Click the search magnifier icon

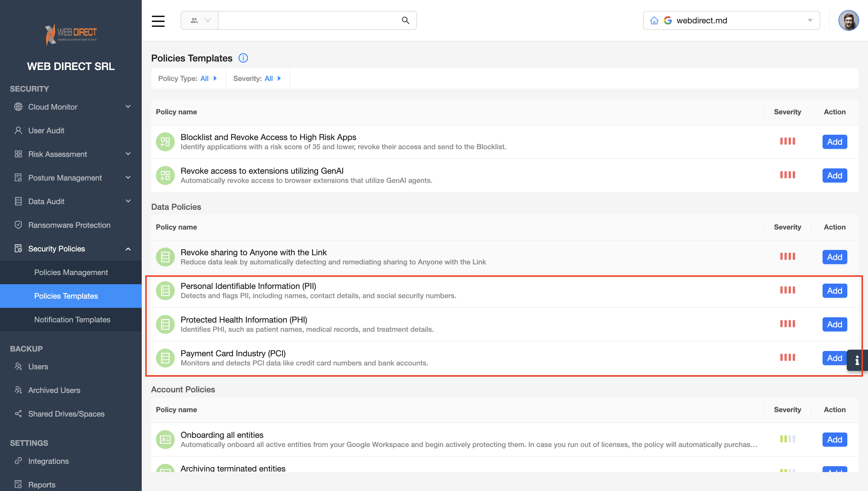coord(405,21)
